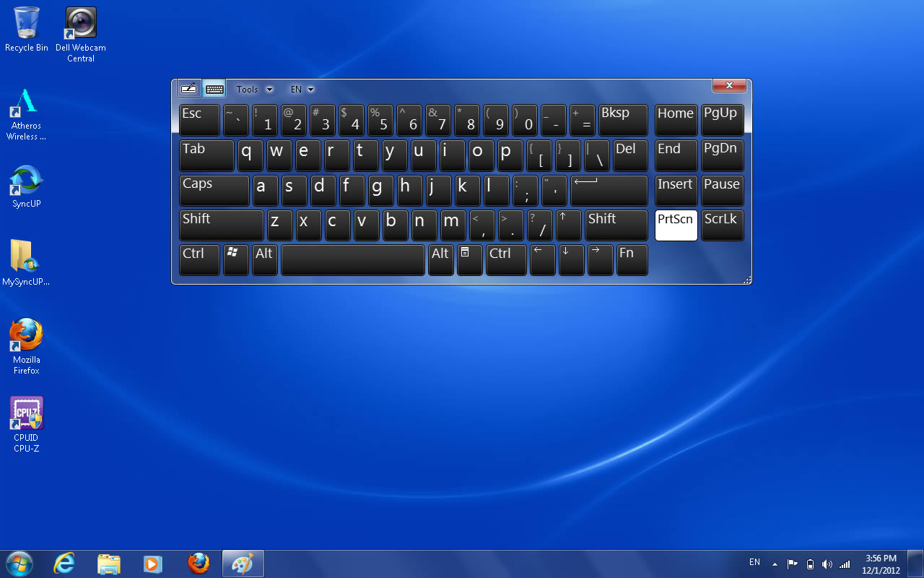Open the Dell Webcam Central shortcut
The image size is (924, 578).
(80, 33)
